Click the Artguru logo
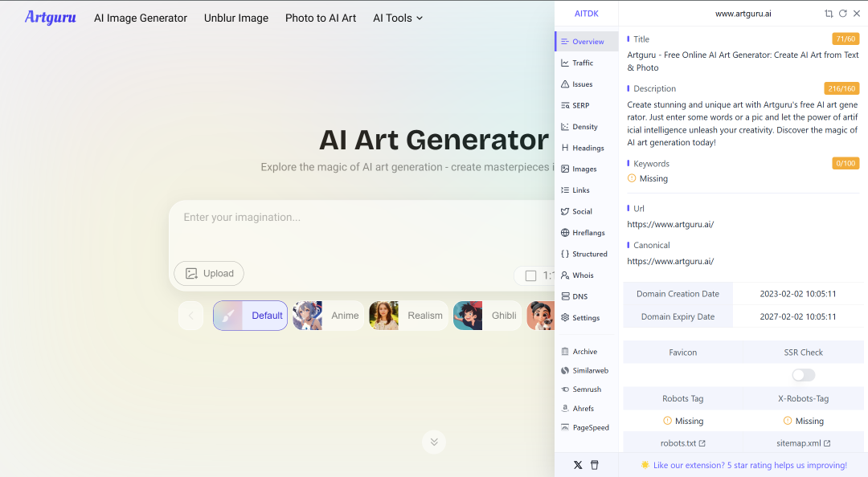 click(51, 18)
